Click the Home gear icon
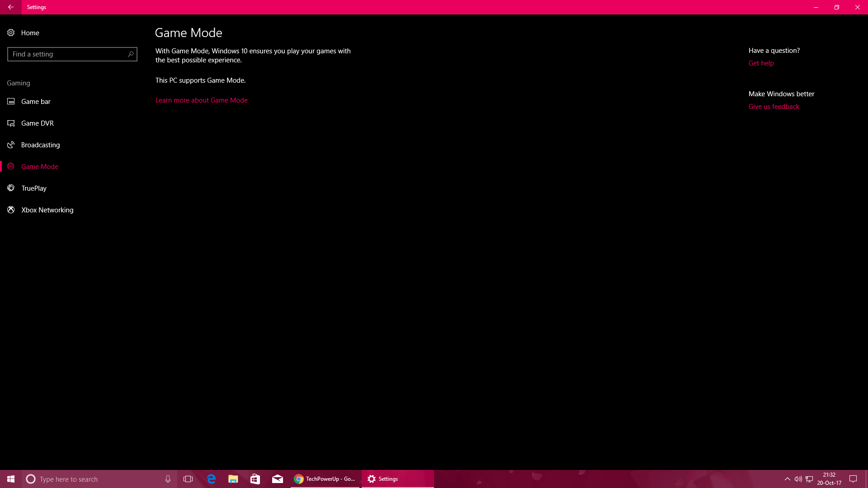 tap(11, 33)
